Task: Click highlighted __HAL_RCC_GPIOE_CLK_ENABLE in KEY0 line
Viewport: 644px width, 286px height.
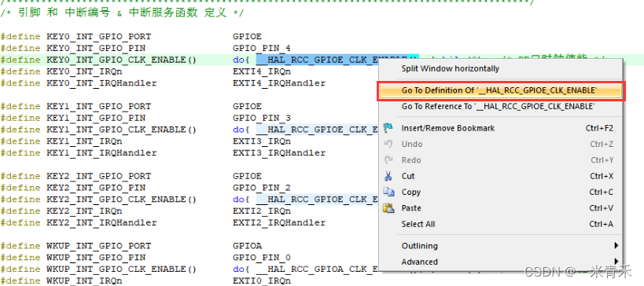Action: (317, 60)
